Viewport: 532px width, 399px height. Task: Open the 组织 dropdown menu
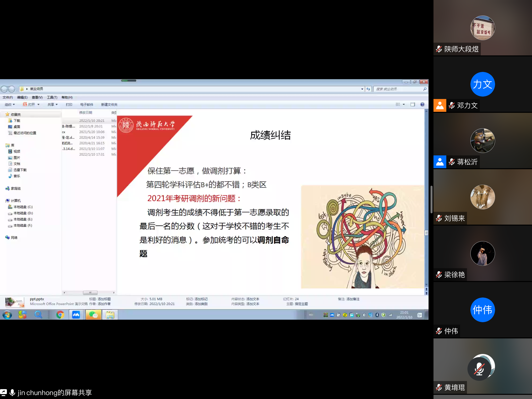click(x=10, y=104)
